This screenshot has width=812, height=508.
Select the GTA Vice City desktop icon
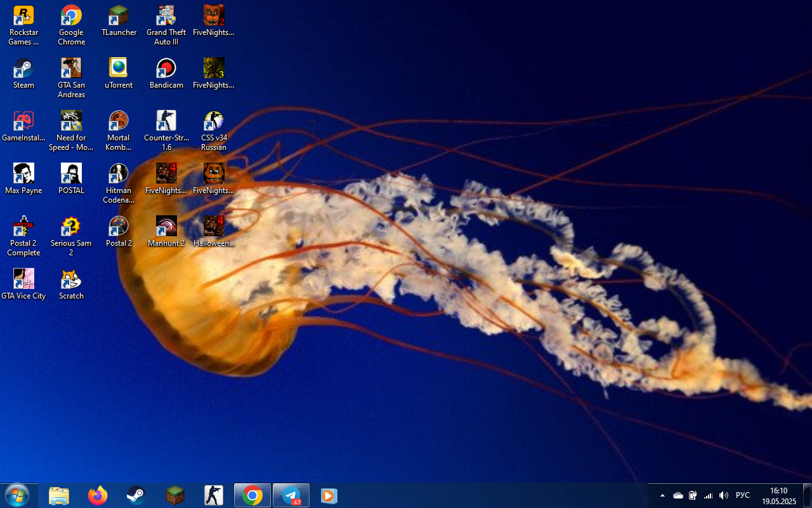point(23,279)
